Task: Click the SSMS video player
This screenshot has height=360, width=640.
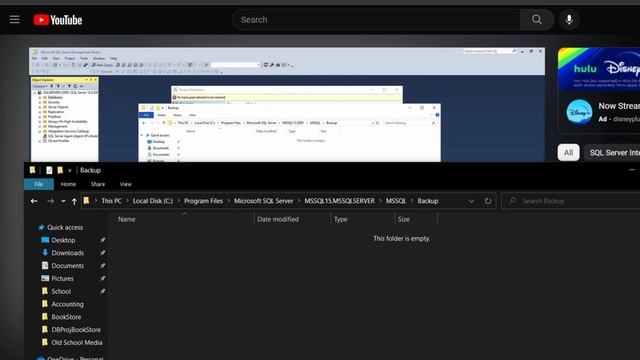Action: click(287, 105)
